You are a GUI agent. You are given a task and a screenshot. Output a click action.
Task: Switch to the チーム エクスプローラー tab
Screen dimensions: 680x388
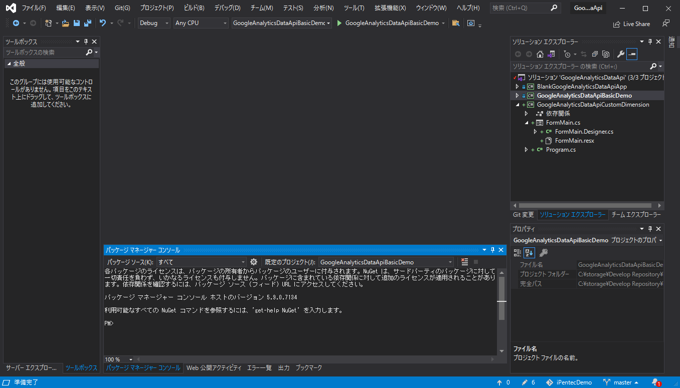[636, 215]
